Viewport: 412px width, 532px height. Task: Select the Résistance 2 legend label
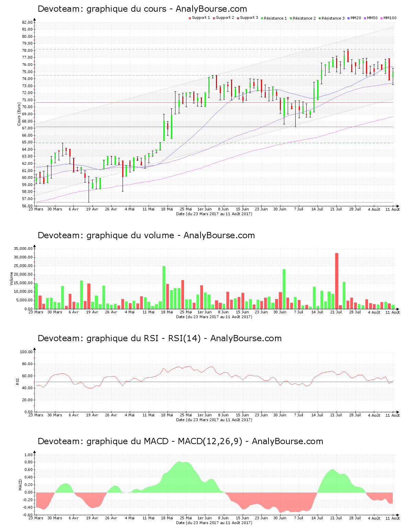(304, 18)
